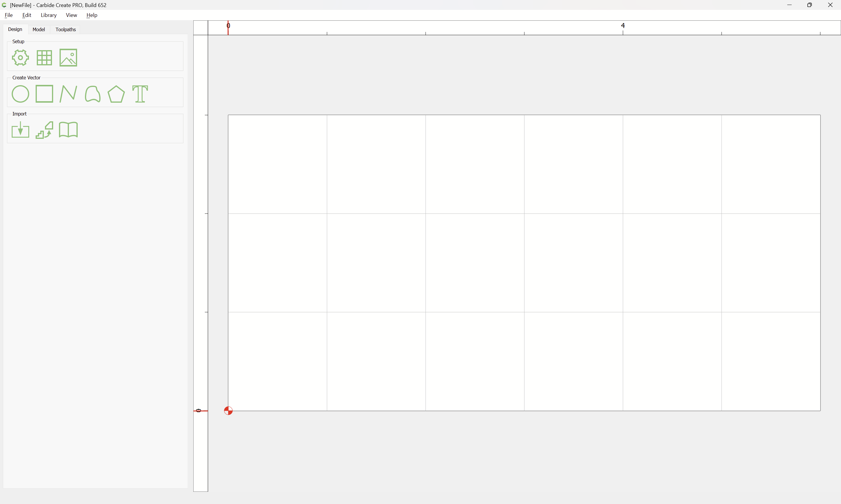The image size is (841, 504).
Task: Switch to the Model tab
Action: [39, 29]
